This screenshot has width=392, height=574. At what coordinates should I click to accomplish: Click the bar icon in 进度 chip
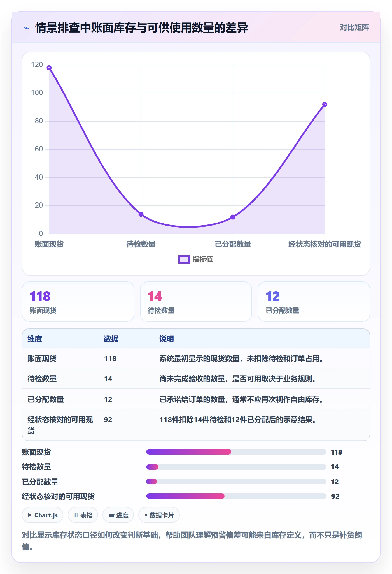(111, 515)
